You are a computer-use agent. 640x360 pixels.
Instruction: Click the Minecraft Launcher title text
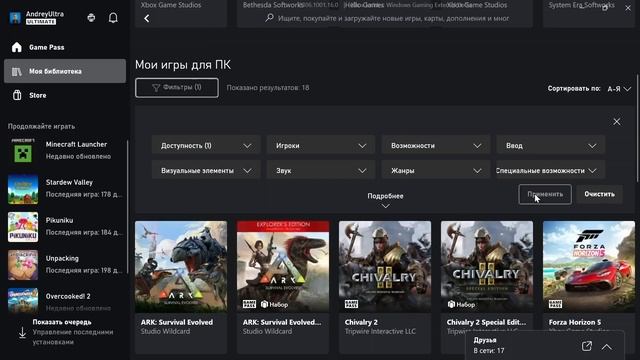pyautogui.click(x=76, y=144)
